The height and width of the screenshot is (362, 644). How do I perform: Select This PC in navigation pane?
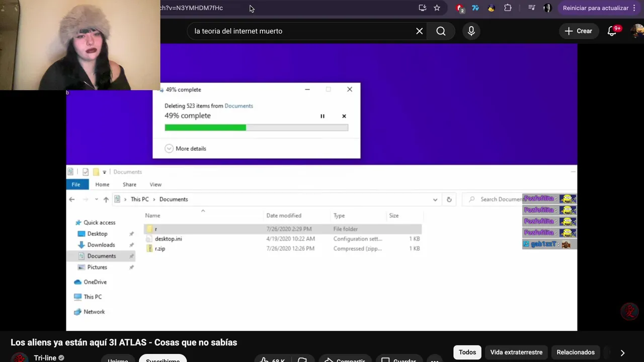coord(92,297)
